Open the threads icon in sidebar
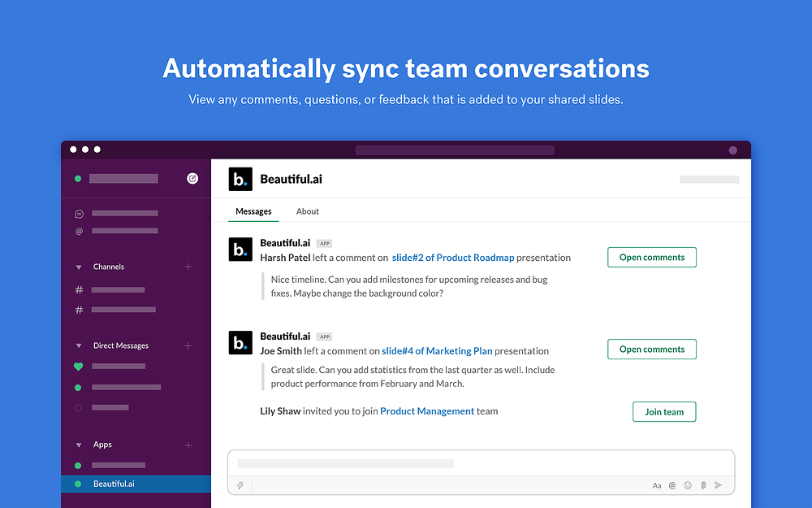 [79, 214]
